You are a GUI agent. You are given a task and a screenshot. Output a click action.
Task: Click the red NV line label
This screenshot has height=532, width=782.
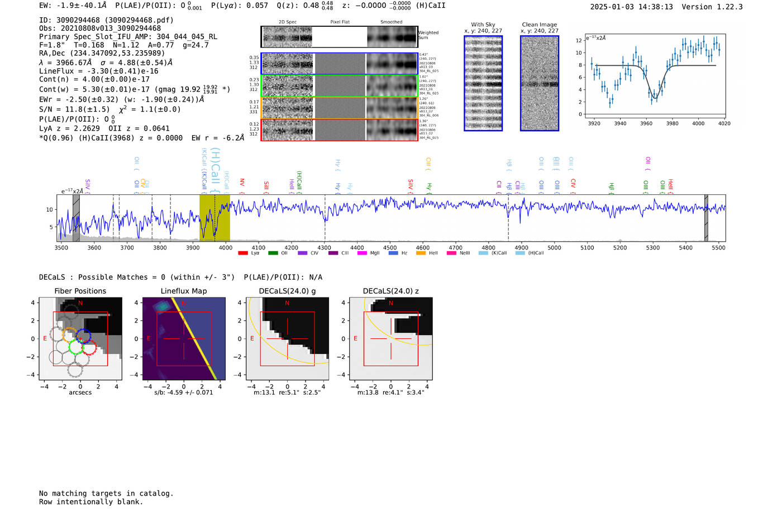(x=242, y=185)
